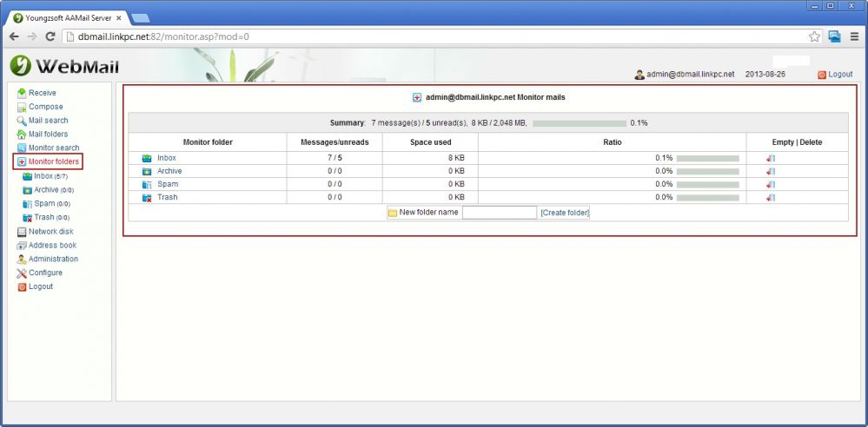The width and height of the screenshot is (868, 427).
Task: Select Monitor folders link in sidebar
Action: coord(54,162)
